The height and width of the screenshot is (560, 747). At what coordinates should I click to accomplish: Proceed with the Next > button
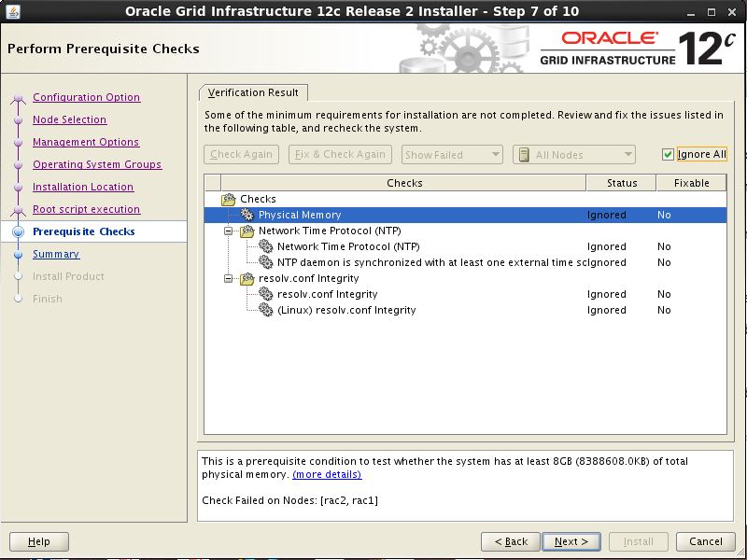(571, 541)
